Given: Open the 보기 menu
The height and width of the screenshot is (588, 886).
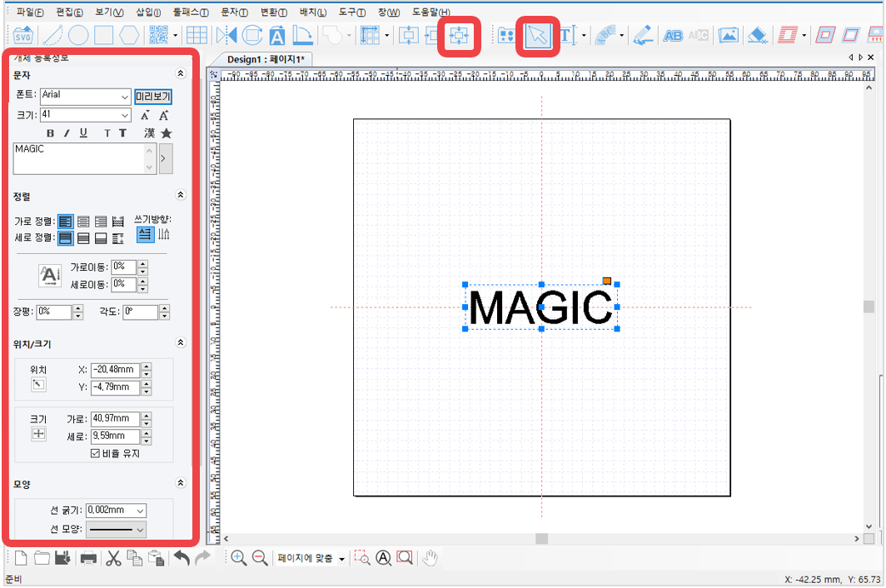Looking at the screenshot, I should tap(109, 12).
